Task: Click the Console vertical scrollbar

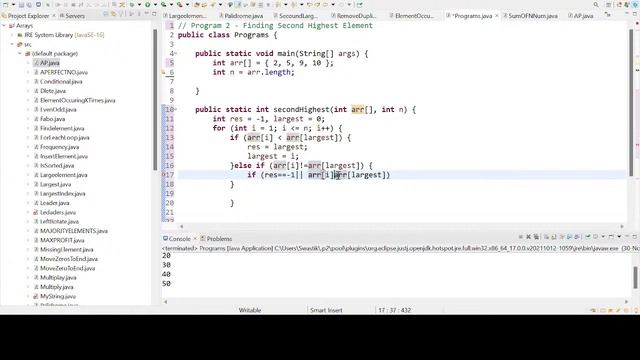Action: 636,277
